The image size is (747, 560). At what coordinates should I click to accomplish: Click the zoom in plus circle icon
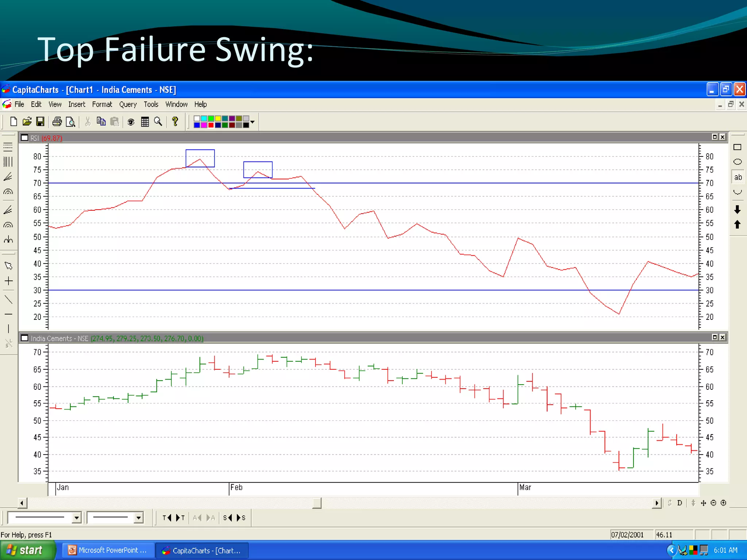tap(723, 503)
